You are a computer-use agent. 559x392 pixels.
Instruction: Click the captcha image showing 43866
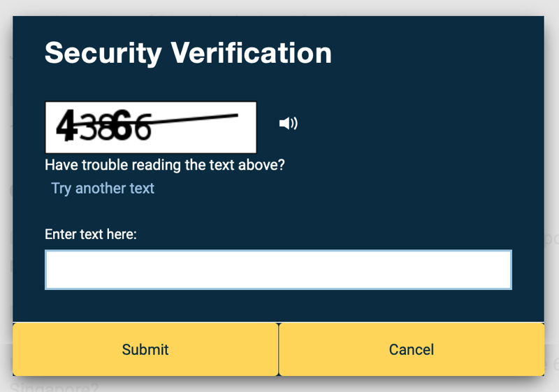151,128
